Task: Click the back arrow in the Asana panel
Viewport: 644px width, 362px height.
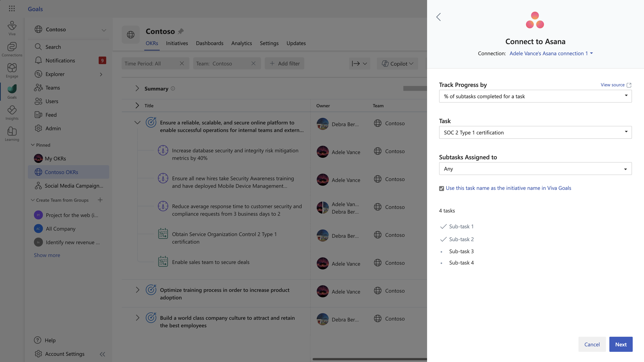Action: tap(439, 17)
